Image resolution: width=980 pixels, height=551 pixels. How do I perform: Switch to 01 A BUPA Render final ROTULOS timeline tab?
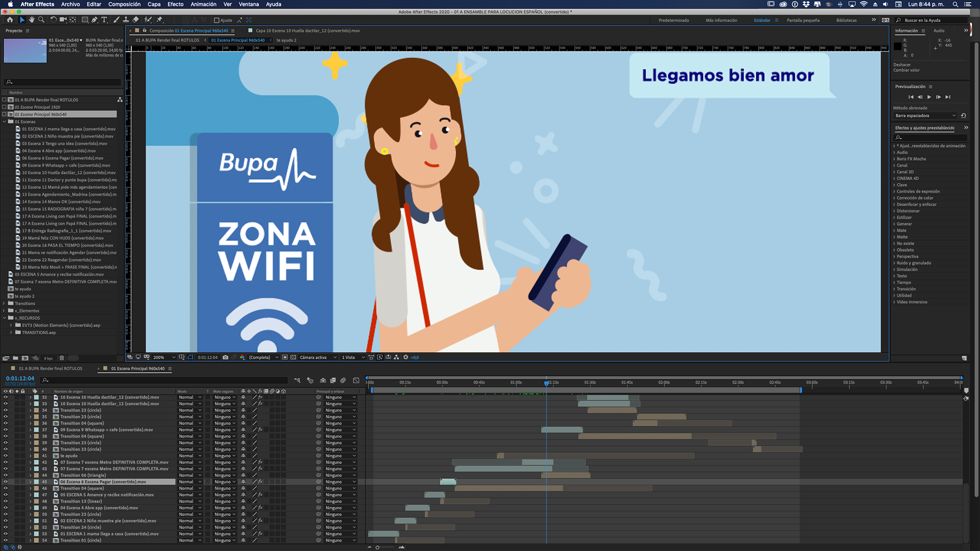[x=51, y=368]
